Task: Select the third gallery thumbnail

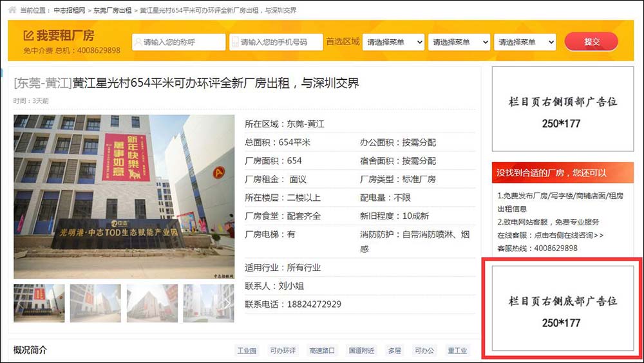Action: [153, 303]
